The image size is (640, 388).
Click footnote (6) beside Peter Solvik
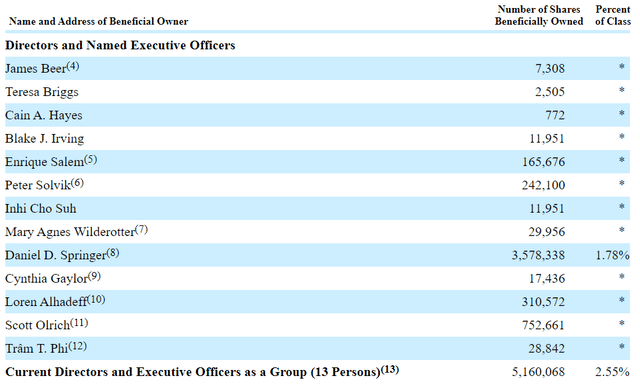coord(77,183)
